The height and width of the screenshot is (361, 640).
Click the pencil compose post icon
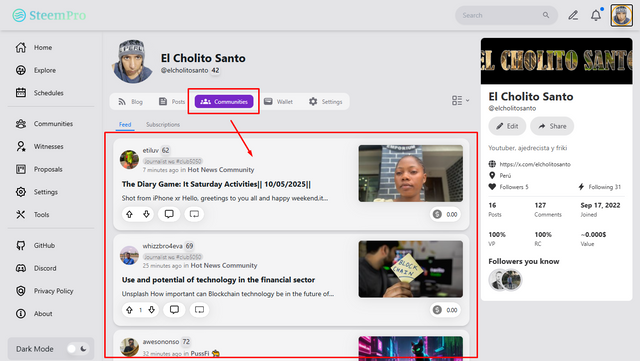tap(573, 16)
